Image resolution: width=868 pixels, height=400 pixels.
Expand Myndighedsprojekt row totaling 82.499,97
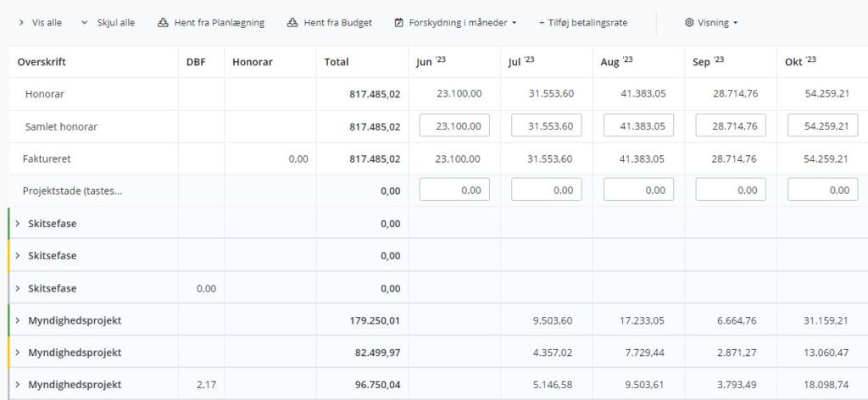pyautogui.click(x=17, y=353)
